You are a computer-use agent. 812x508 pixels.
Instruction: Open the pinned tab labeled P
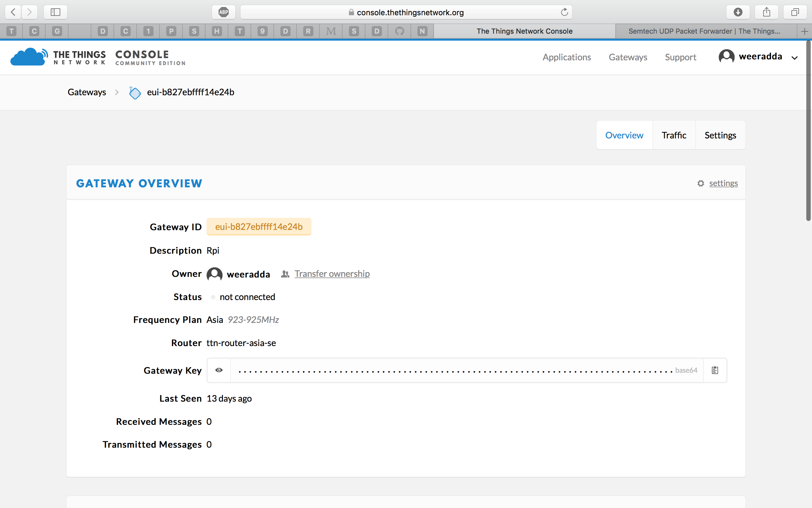click(x=171, y=31)
